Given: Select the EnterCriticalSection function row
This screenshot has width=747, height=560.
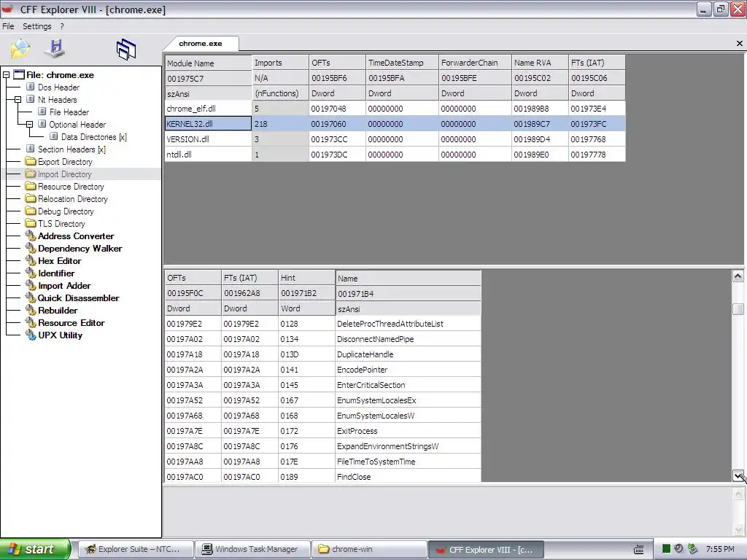Looking at the screenshot, I should [x=323, y=385].
